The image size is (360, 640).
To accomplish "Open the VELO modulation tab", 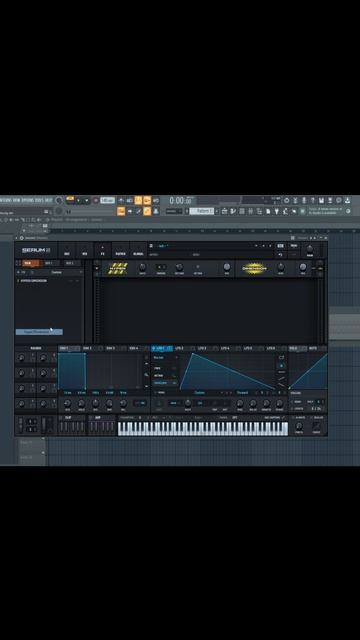I will (x=297, y=348).
